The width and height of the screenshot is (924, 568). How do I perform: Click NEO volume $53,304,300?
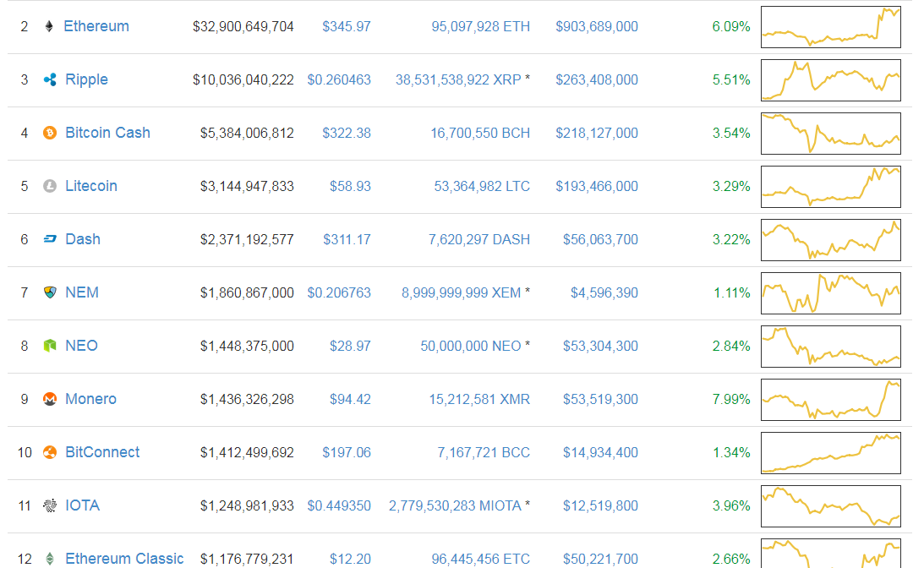point(600,346)
